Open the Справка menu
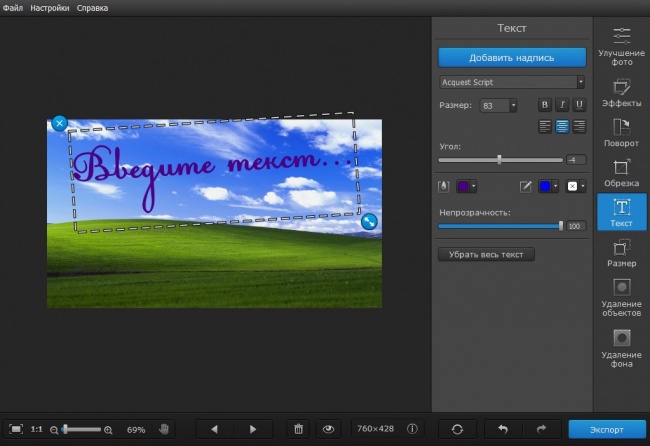This screenshot has height=446, width=650. click(92, 8)
